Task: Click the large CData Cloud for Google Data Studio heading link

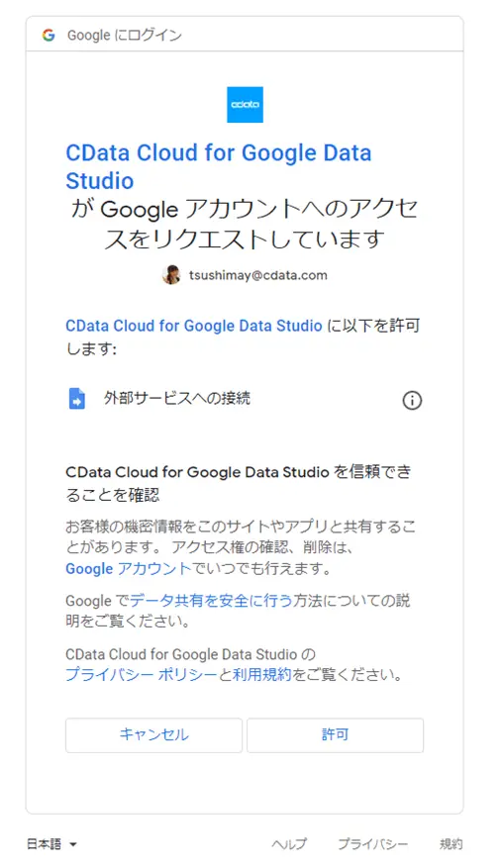Action: click(218, 166)
